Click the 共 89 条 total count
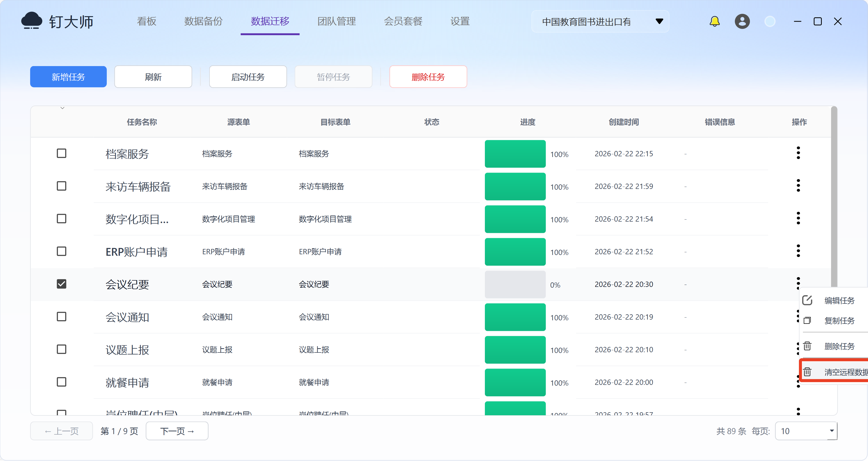This screenshot has height=461, width=868. 731,431
